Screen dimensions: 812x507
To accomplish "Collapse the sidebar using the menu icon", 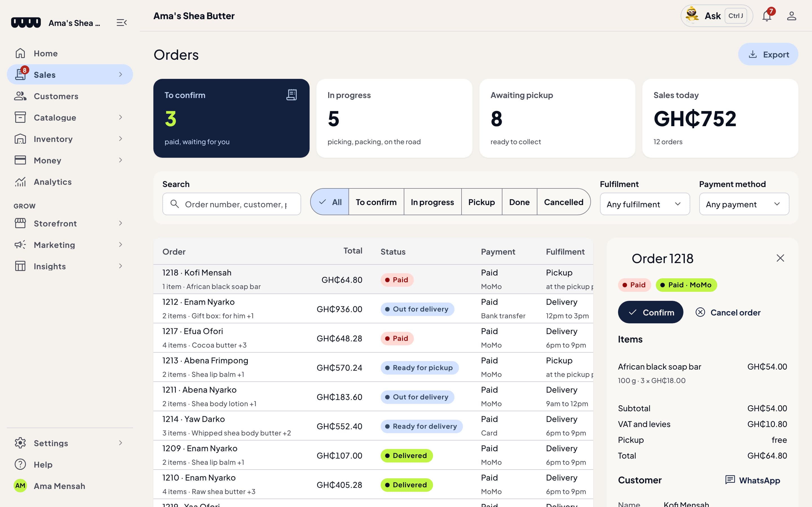I will (122, 23).
